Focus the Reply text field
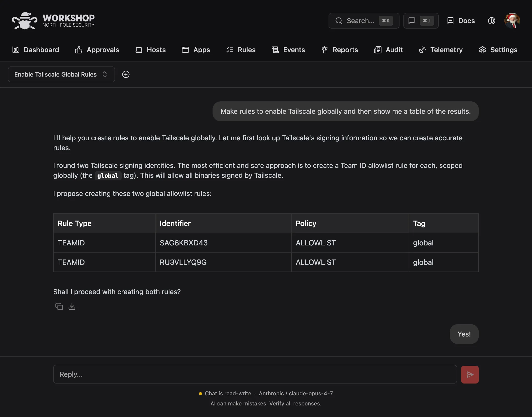Viewport: 532px width, 417px height. coord(255,374)
